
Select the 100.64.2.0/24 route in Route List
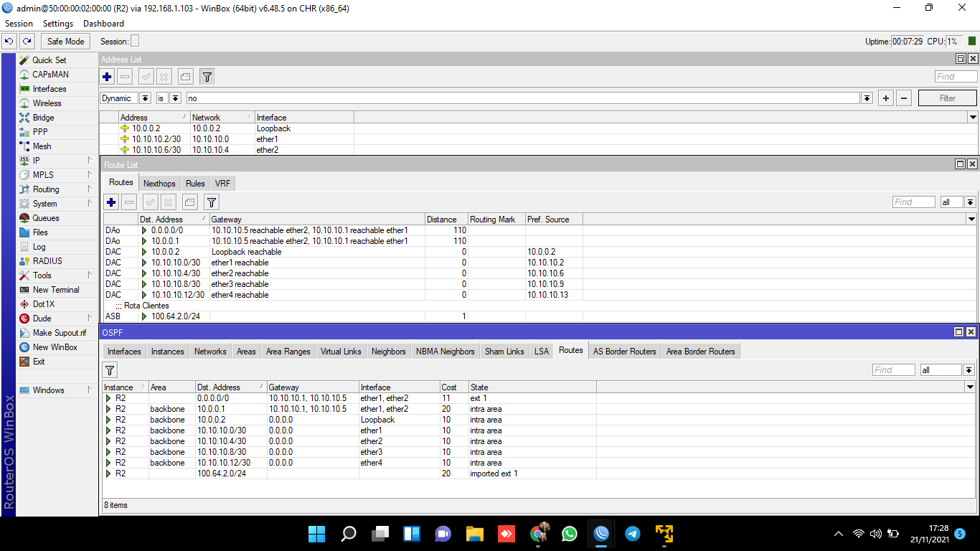coord(540,316)
